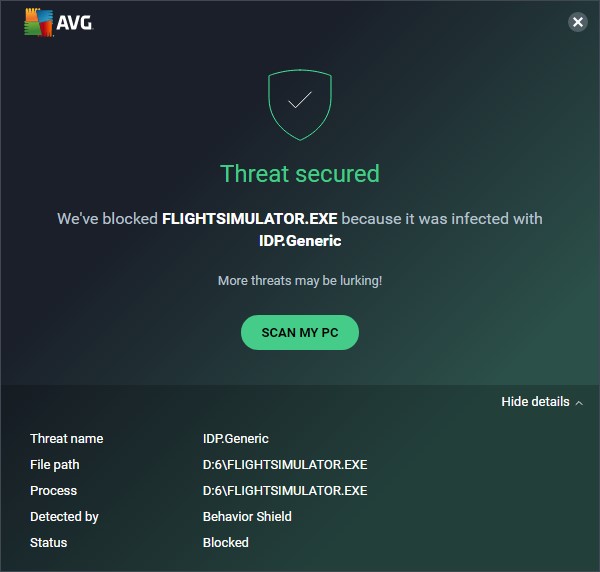Click the File path label
The height and width of the screenshot is (572, 600).
pos(55,465)
